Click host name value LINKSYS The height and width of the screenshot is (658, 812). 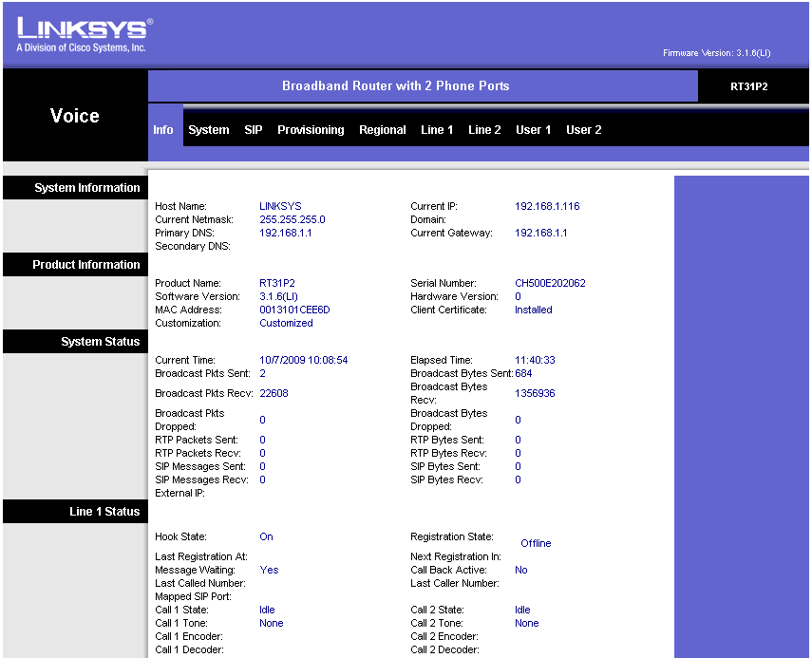280,206
